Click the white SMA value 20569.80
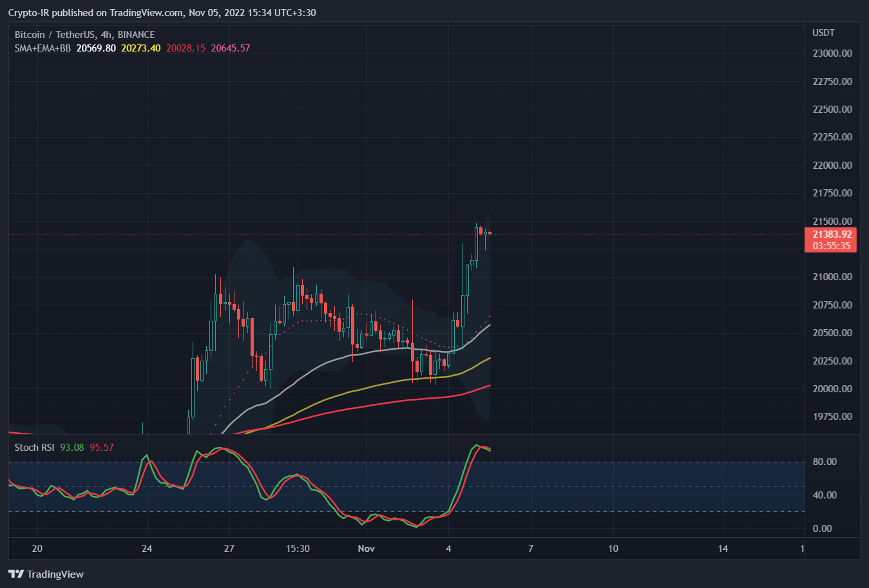 click(96, 48)
